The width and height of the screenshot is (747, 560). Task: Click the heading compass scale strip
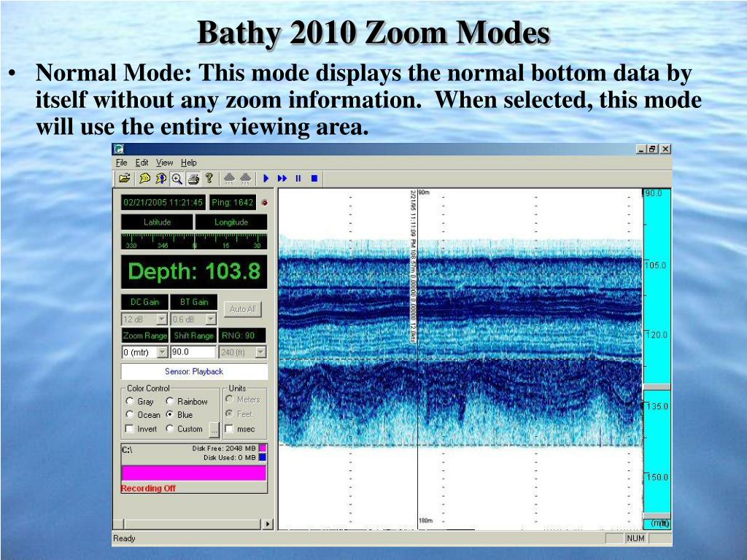point(194,241)
